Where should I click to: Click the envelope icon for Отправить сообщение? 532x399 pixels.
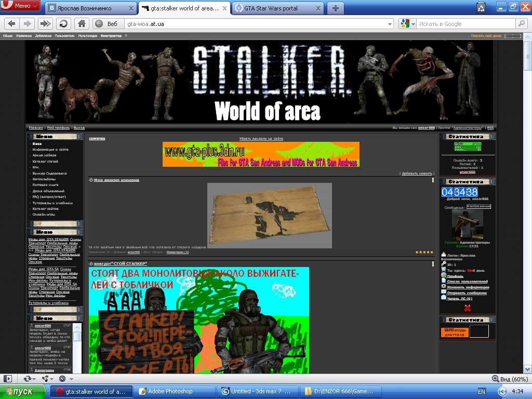pos(444,291)
